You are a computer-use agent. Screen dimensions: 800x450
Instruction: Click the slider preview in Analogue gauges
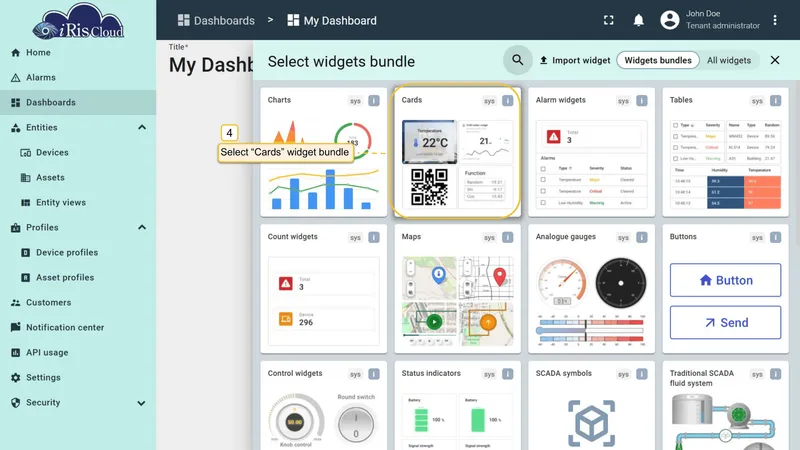pos(591,330)
